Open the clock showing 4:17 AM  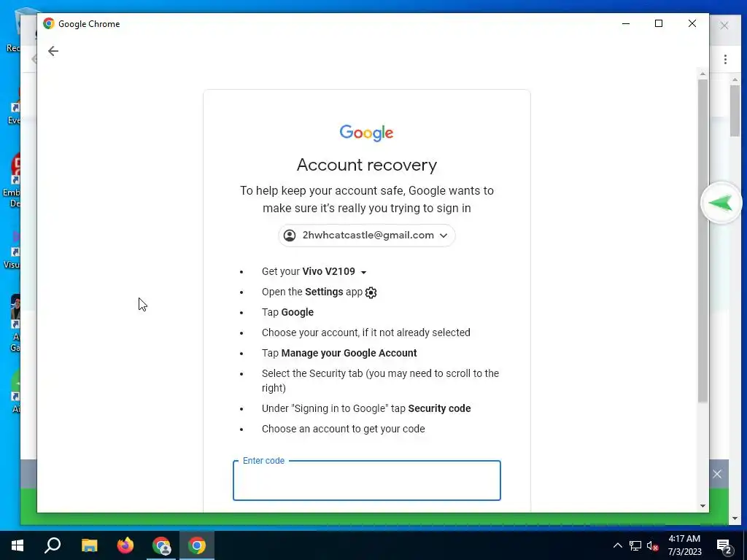tap(684, 545)
